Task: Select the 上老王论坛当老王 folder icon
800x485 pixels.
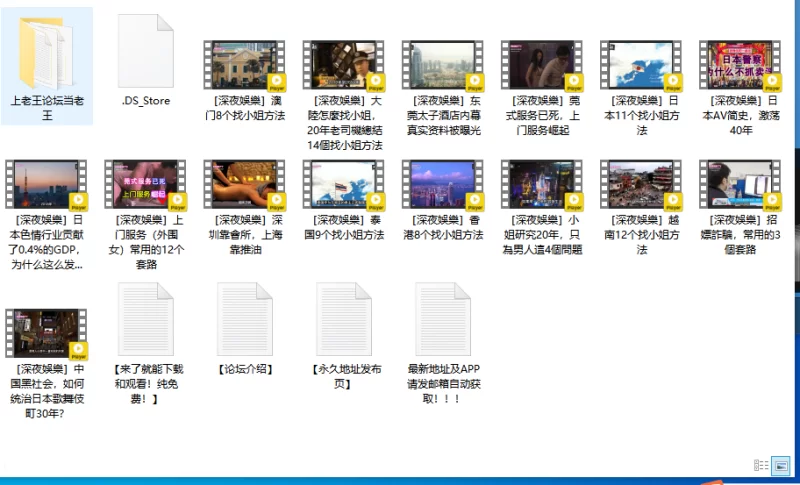Action: (46, 53)
